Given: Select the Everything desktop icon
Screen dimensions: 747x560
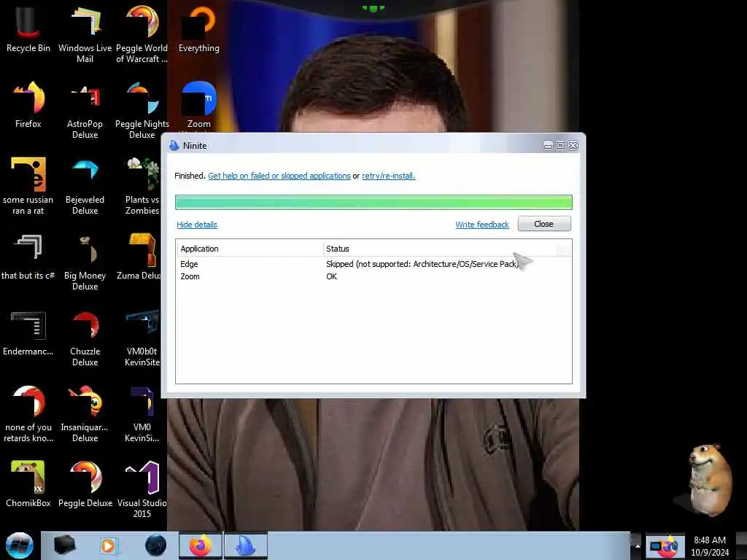Looking at the screenshot, I should click(198, 28).
